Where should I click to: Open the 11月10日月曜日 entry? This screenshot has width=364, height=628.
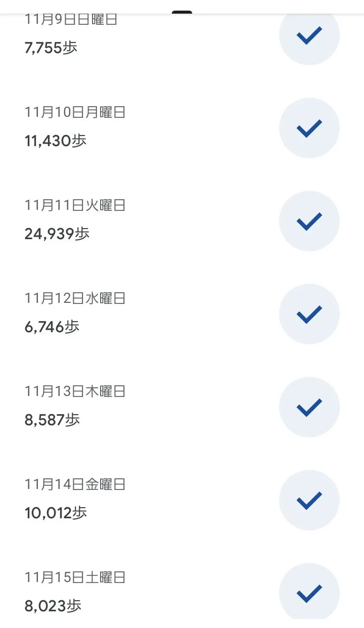(x=75, y=112)
